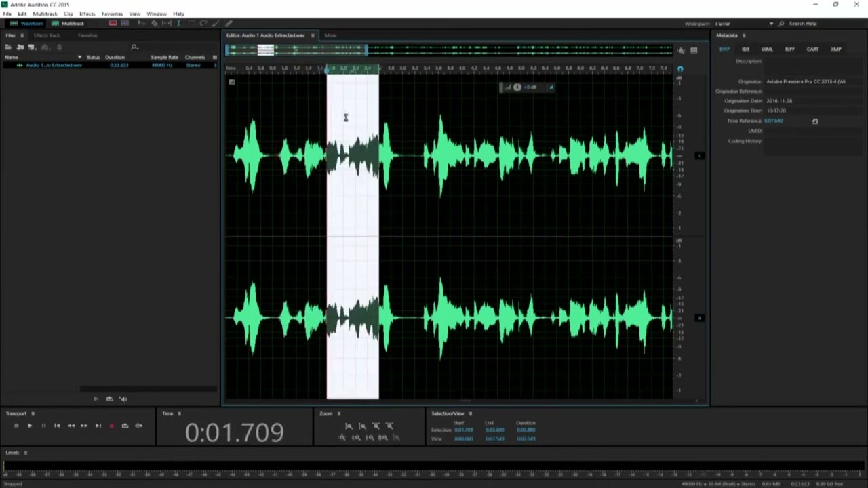Viewport: 868px width, 488px height.
Task: Select the Time Selection tool
Action: [x=178, y=24]
